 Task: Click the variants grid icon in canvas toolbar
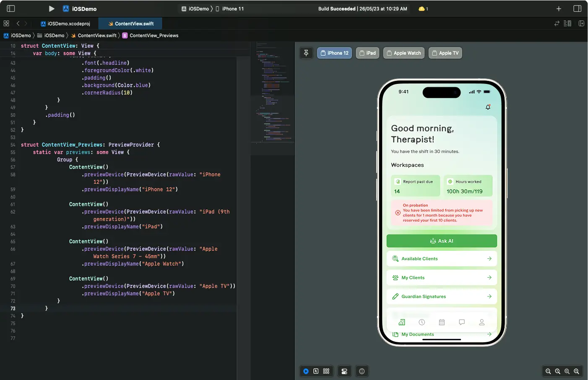[x=326, y=371]
